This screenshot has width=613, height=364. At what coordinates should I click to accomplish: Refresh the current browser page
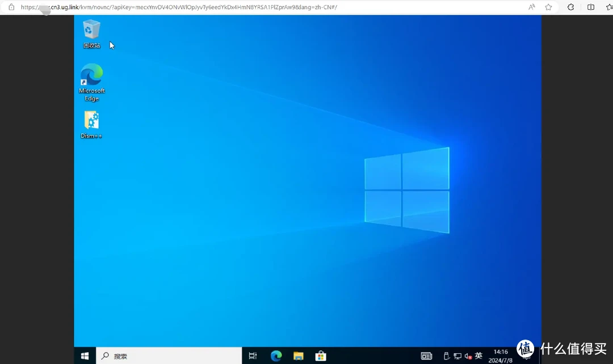(570, 7)
